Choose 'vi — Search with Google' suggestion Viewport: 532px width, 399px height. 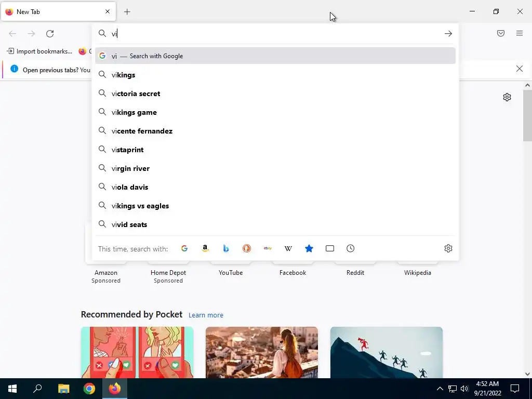coord(275,56)
